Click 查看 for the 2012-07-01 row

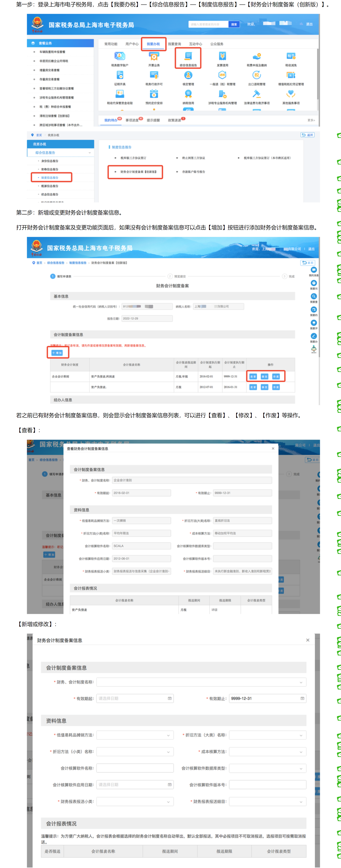tap(253, 387)
